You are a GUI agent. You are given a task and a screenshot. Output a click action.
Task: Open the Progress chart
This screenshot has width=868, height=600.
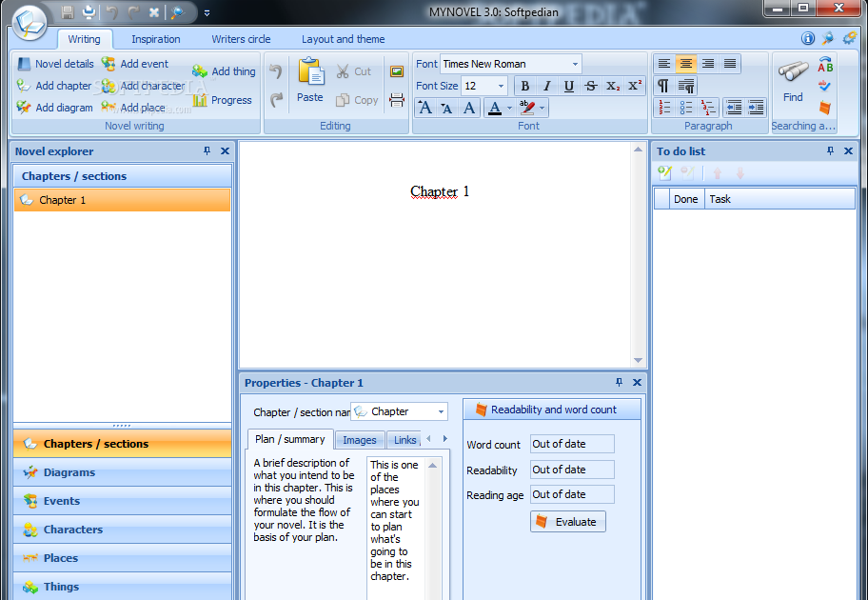point(223,100)
